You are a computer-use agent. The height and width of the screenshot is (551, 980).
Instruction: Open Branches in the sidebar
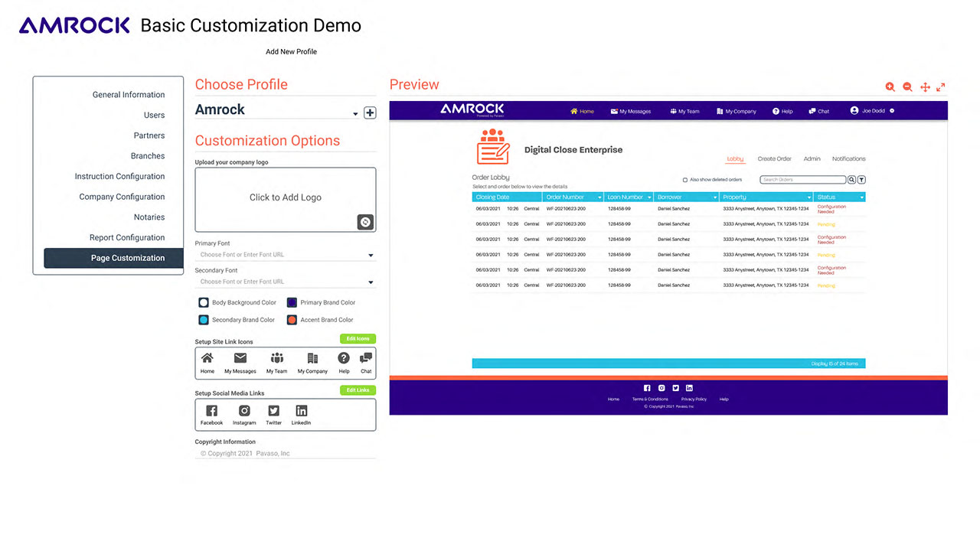148,156
